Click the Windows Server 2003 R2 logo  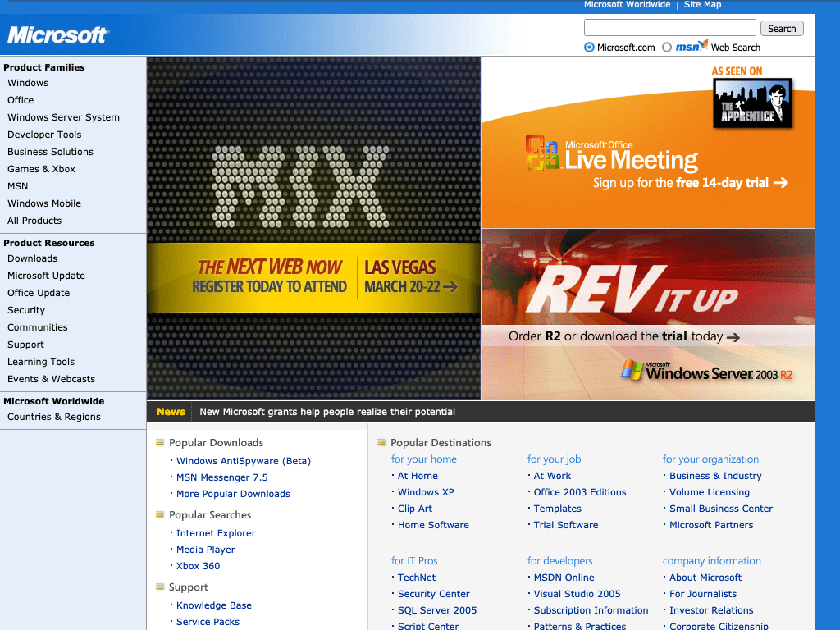[x=707, y=371]
